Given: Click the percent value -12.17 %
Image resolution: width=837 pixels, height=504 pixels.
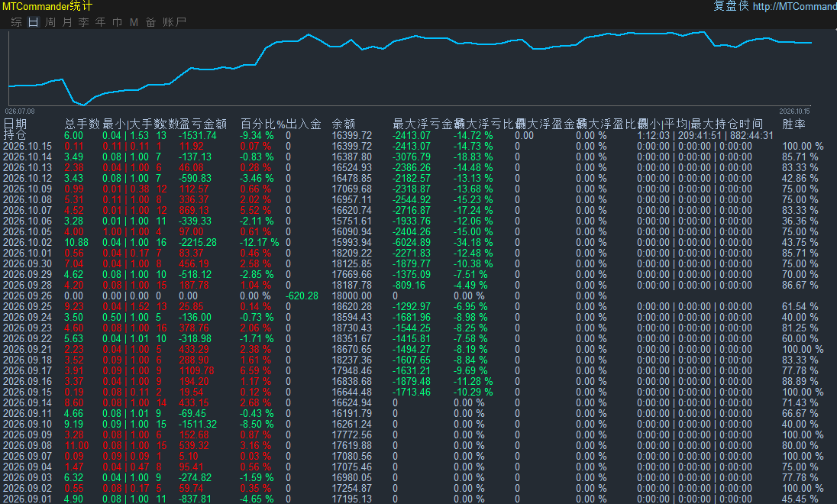Looking at the screenshot, I should click(260, 242).
